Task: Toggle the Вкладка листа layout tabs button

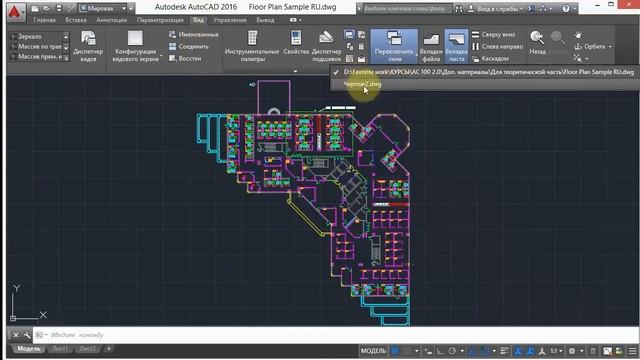Action: 456,46
